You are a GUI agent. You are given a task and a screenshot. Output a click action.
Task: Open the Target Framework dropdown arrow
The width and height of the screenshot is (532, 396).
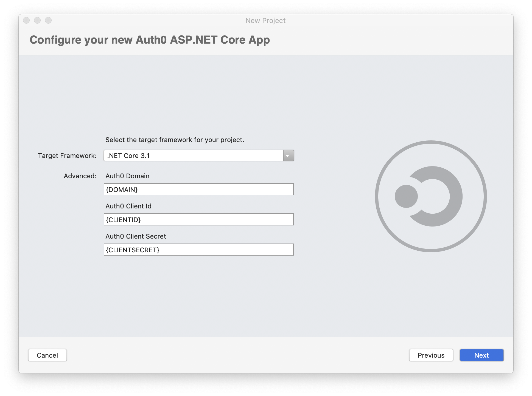coord(288,155)
